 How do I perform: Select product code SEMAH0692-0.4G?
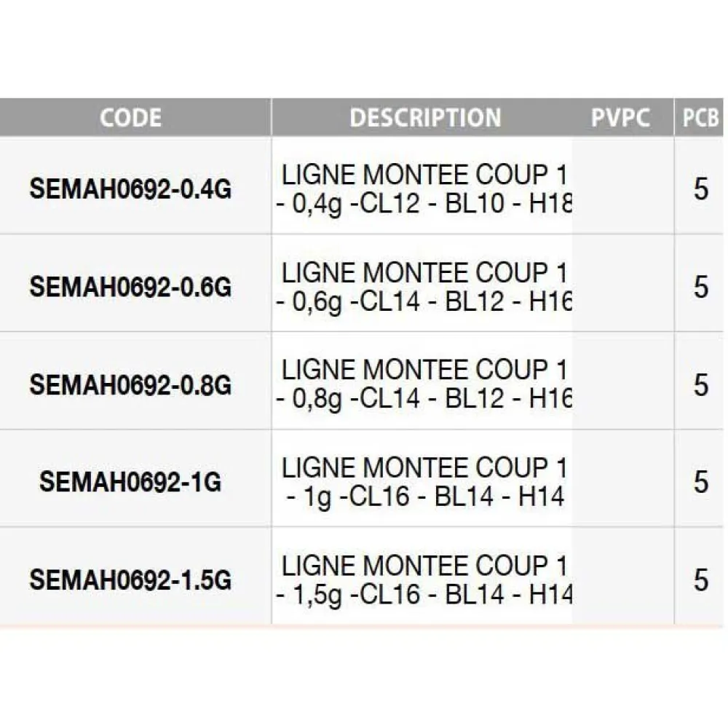point(130,189)
